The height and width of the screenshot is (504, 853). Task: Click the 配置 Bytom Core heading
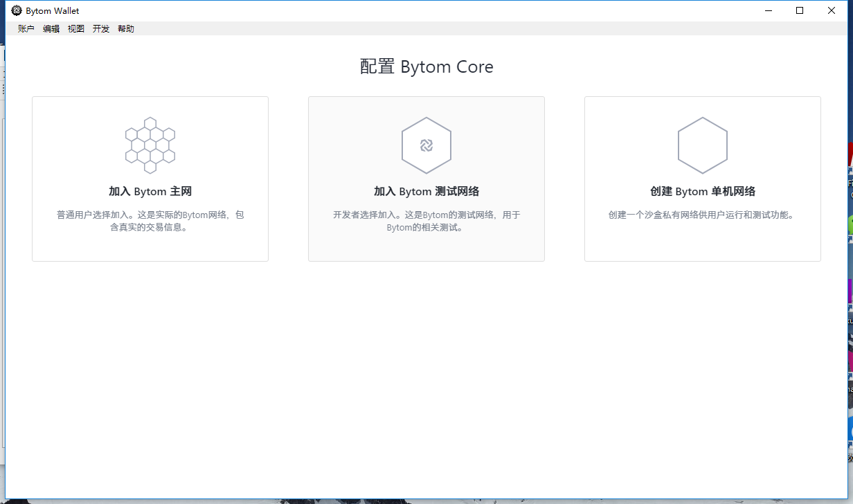pyautogui.click(x=426, y=67)
